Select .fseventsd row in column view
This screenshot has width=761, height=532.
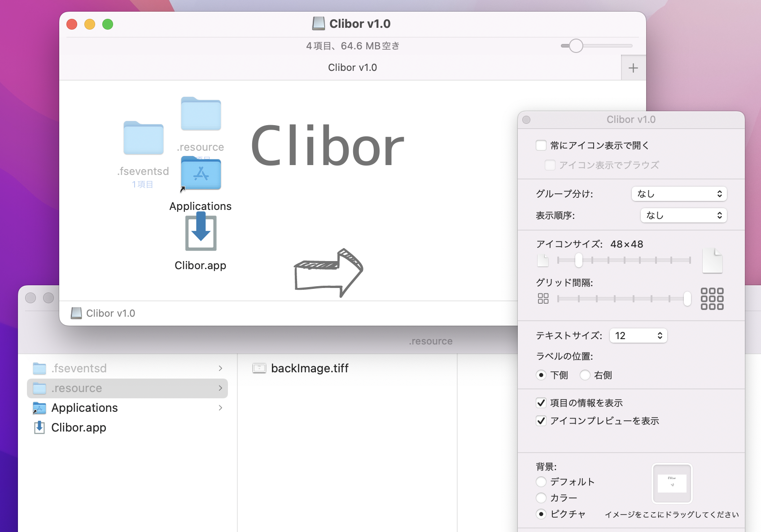[x=127, y=368]
